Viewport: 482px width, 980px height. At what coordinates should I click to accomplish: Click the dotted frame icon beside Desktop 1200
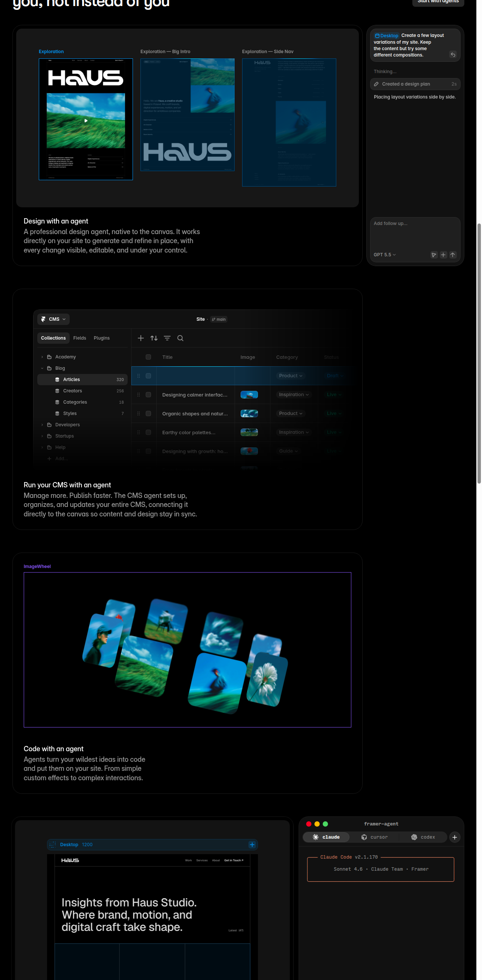[x=53, y=845]
